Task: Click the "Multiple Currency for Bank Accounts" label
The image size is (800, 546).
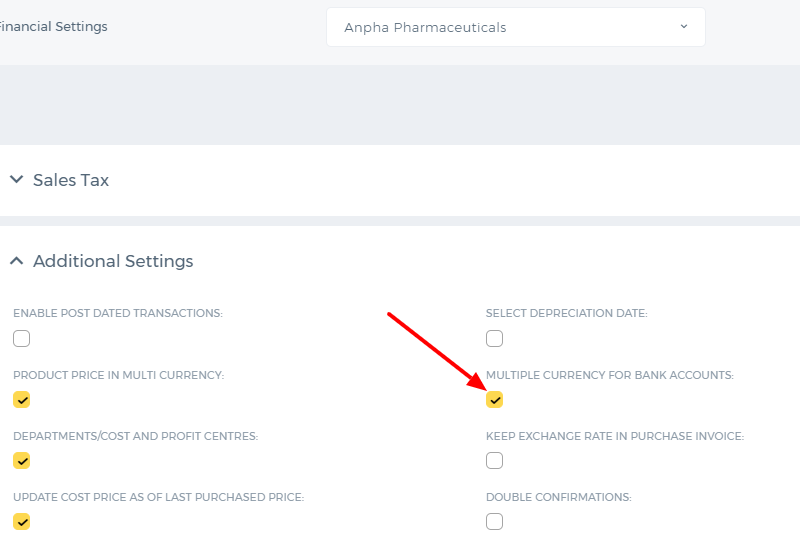Action: 610,375
